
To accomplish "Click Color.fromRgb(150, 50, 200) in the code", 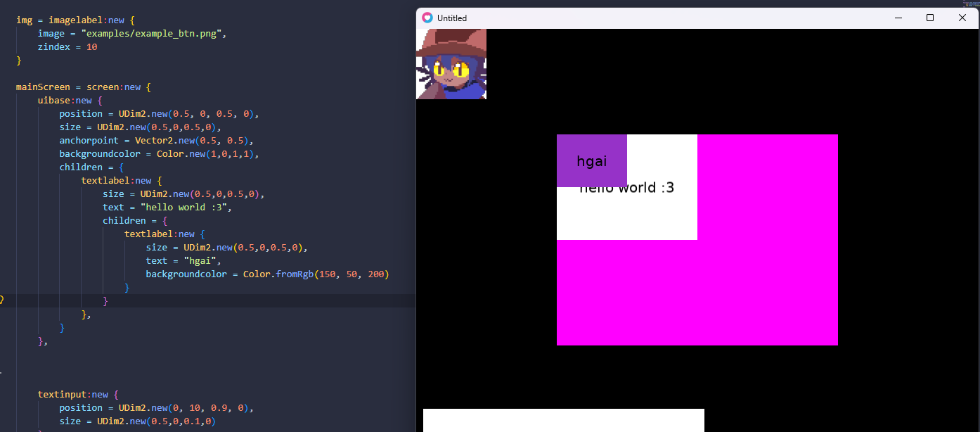I will 316,274.
